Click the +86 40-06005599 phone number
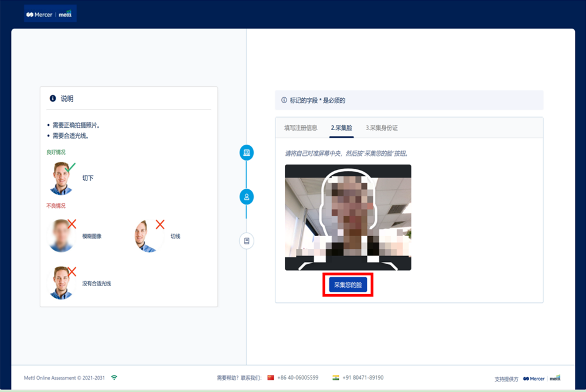 pyautogui.click(x=298, y=377)
